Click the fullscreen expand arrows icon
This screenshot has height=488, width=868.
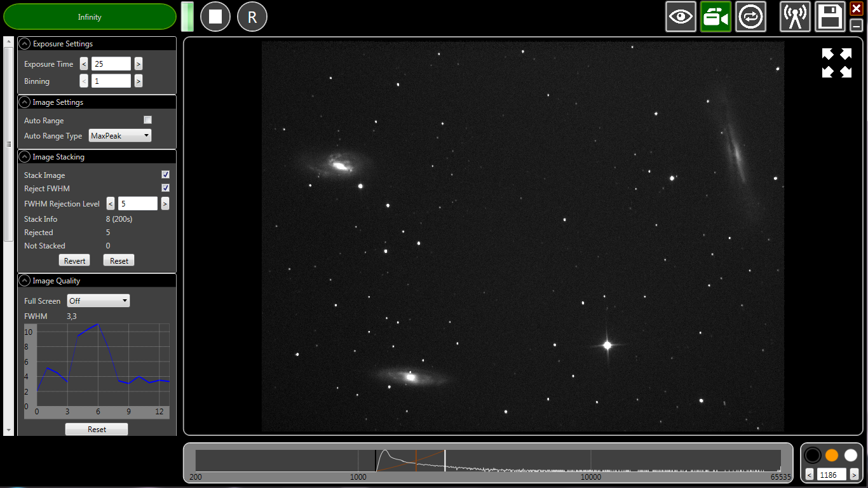tap(836, 63)
